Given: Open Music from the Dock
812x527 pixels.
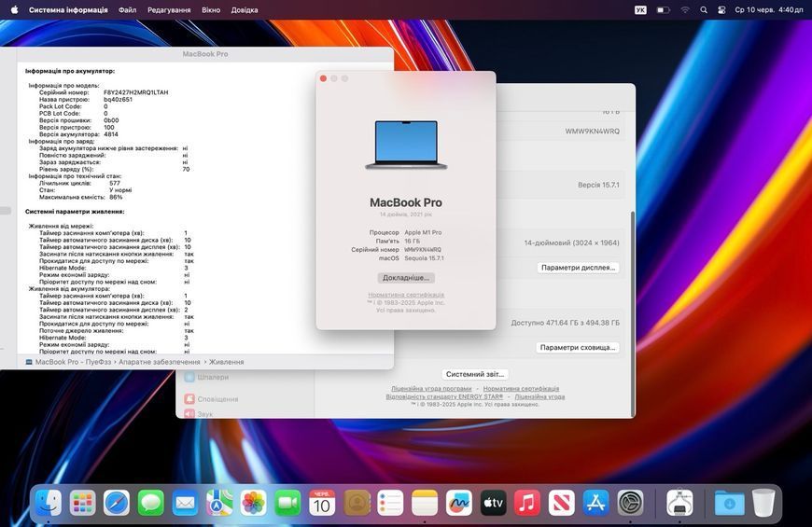Looking at the screenshot, I should (x=527, y=503).
